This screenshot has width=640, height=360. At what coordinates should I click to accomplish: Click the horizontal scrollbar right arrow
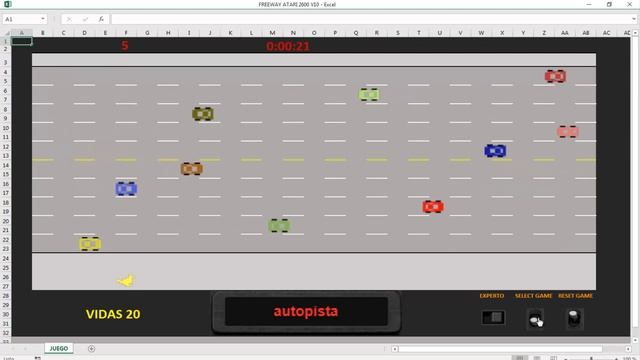coord(628,349)
